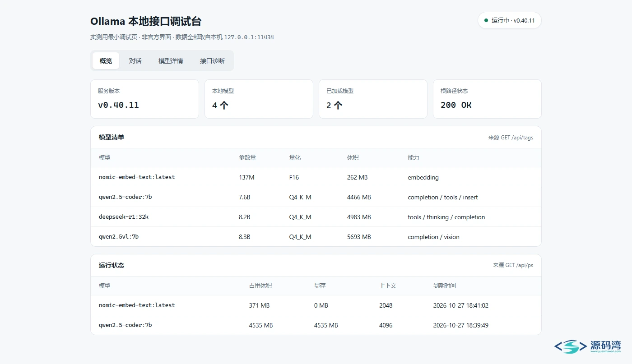Click the F16 quantization cell
632x364 pixels.
(294, 178)
